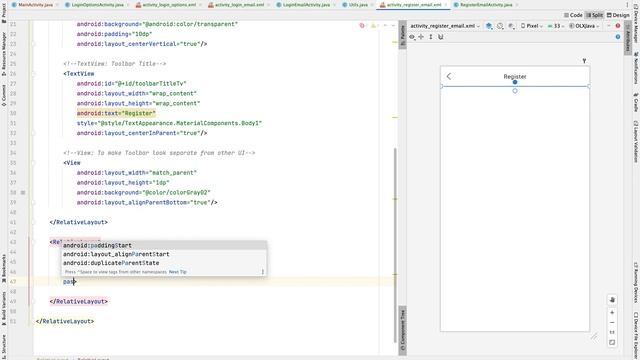
Task: Select Register title in layout preview
Action: pyautogui.click(x=515, y=76)
